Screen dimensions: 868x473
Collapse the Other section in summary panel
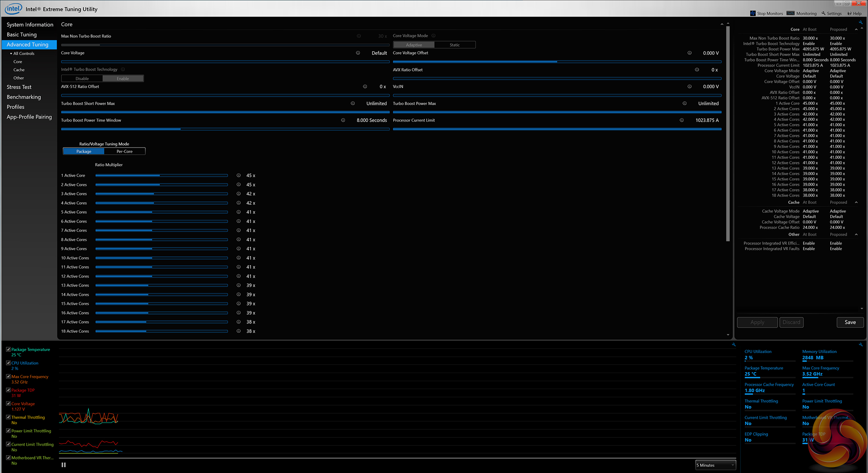tap(856, 235)
